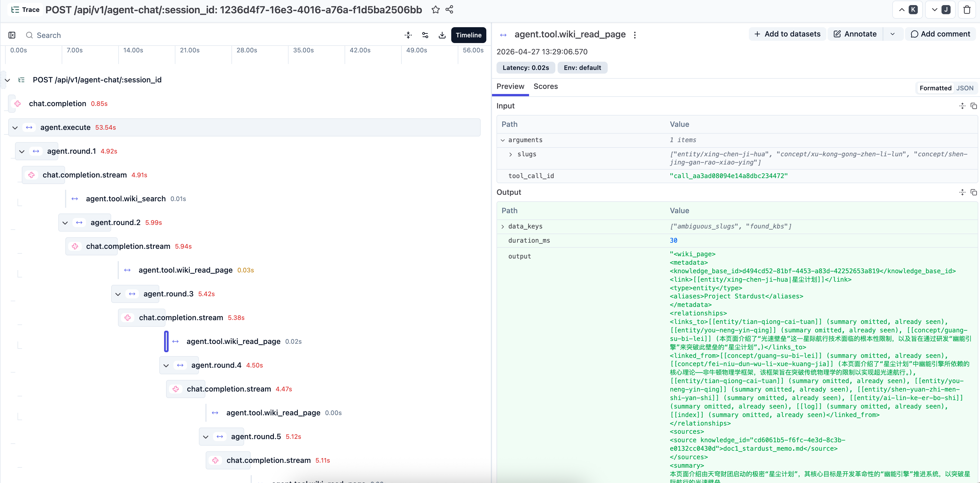Expand the Input section view icon

pos(962,106)
